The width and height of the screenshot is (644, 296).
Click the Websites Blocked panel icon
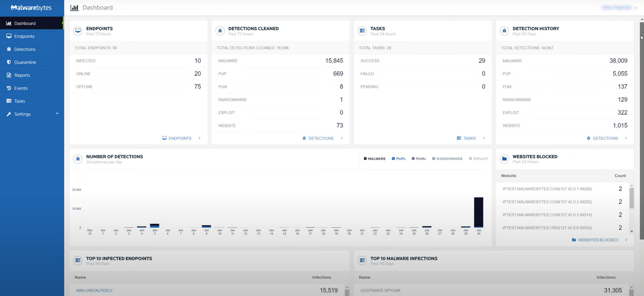pos(504,159)
